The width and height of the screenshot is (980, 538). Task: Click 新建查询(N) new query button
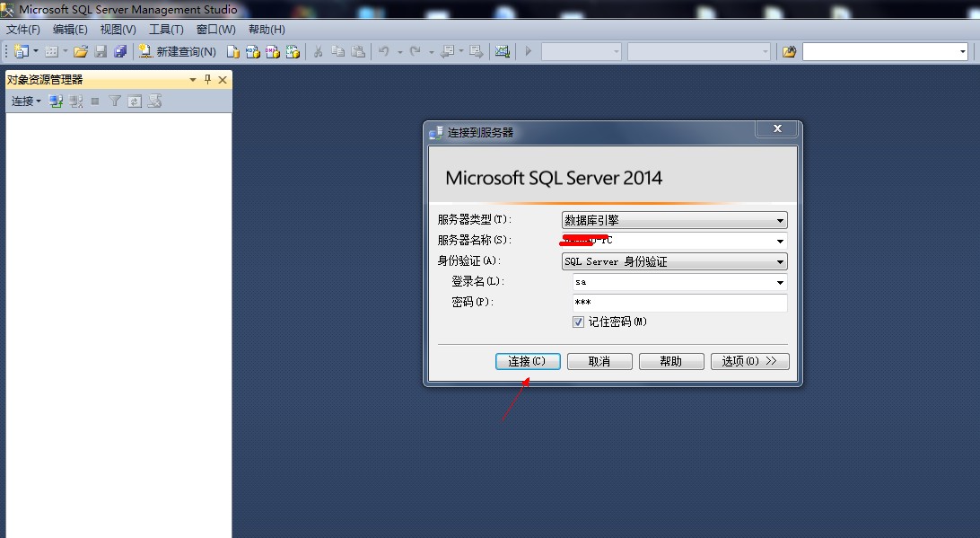pos(178,51)
